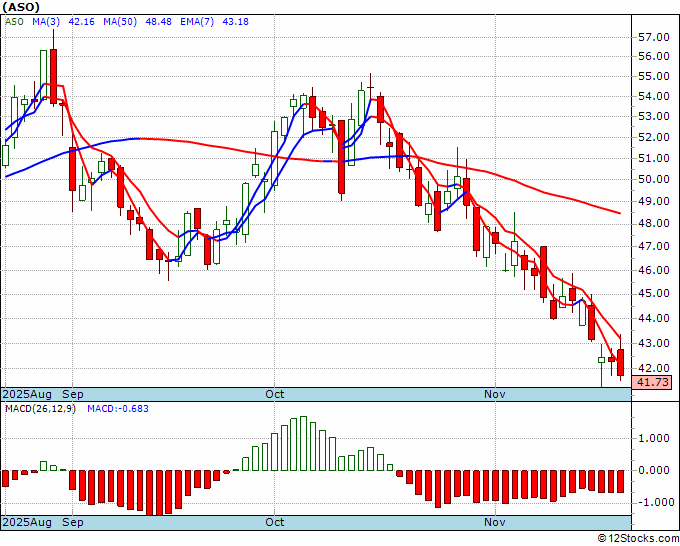Screen dimensions: 680x546
Task: Click the 1.000 MACD axis label
Action: click(x=654, y=438)
